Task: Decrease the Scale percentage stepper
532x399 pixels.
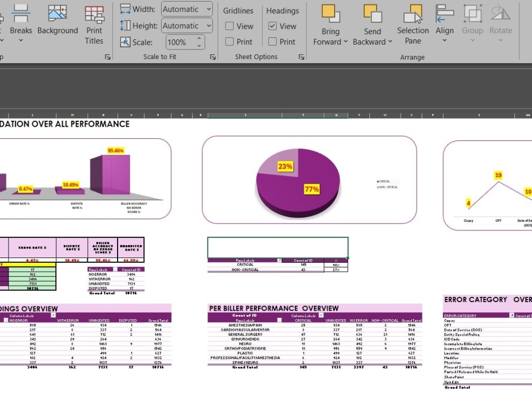Action: pyautogui.click(x=199, y=45)
